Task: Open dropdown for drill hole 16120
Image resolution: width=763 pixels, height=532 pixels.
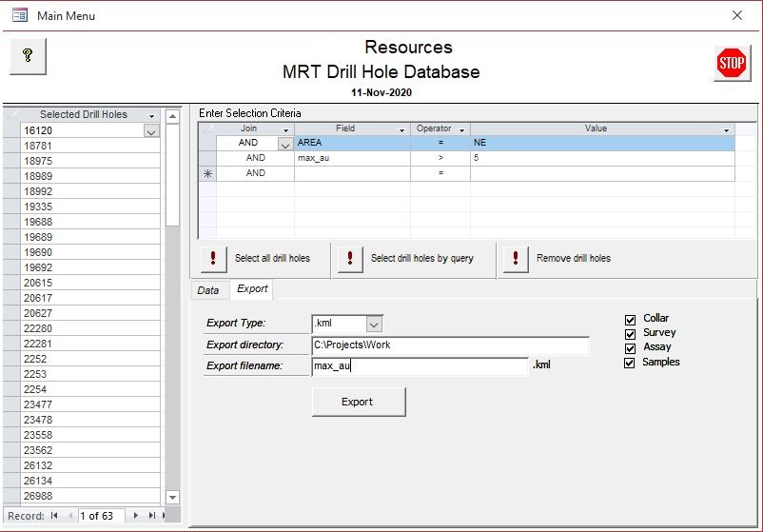Action: pos(151,131)
